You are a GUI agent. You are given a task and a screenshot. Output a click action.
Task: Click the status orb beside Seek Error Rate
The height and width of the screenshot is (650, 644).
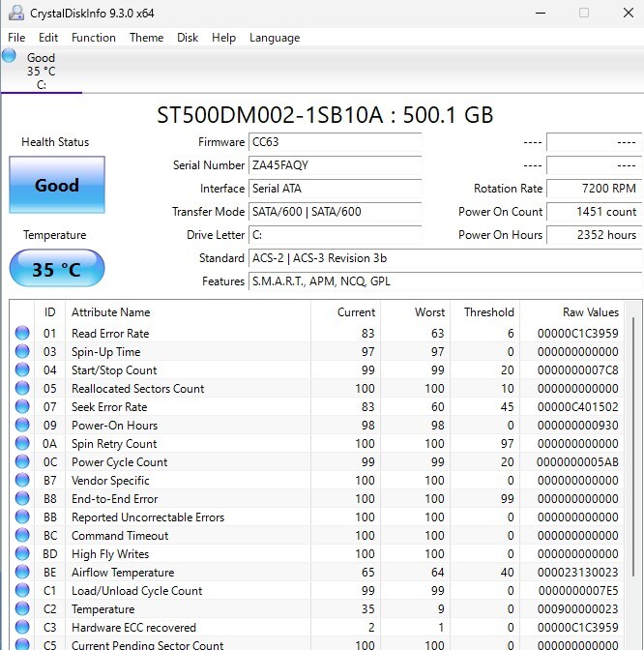[x=22, y=407]
